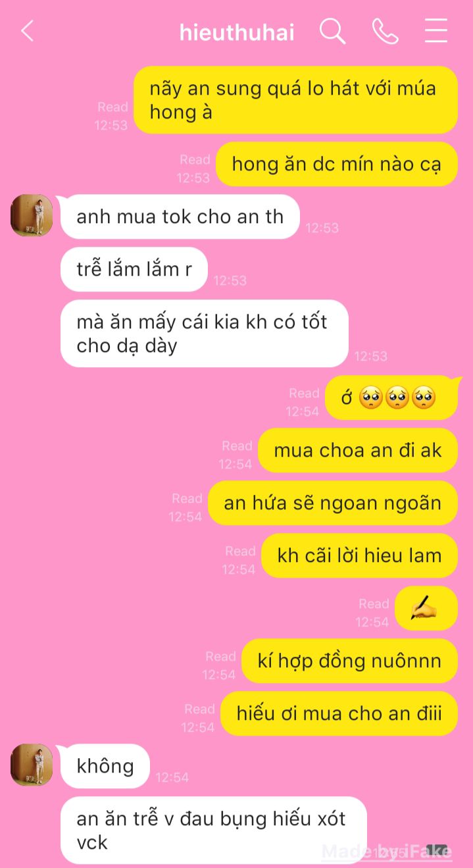Tap the 'Made by iFake' watermark link
Screen dimensions: 473x868
click(x=387, y=852)
